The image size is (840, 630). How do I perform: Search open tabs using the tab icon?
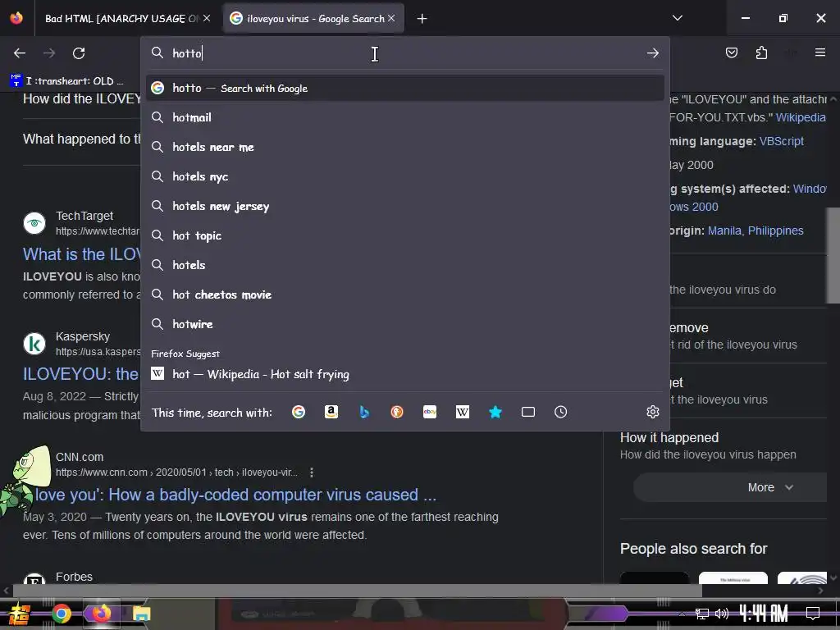click(528, 412)
